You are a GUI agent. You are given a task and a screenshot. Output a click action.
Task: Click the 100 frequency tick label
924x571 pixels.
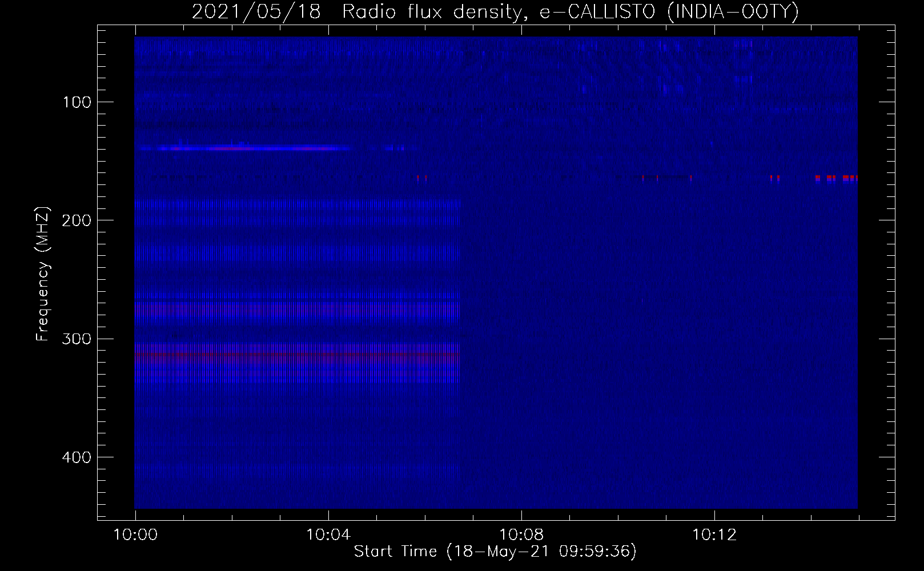click(77, 102)
